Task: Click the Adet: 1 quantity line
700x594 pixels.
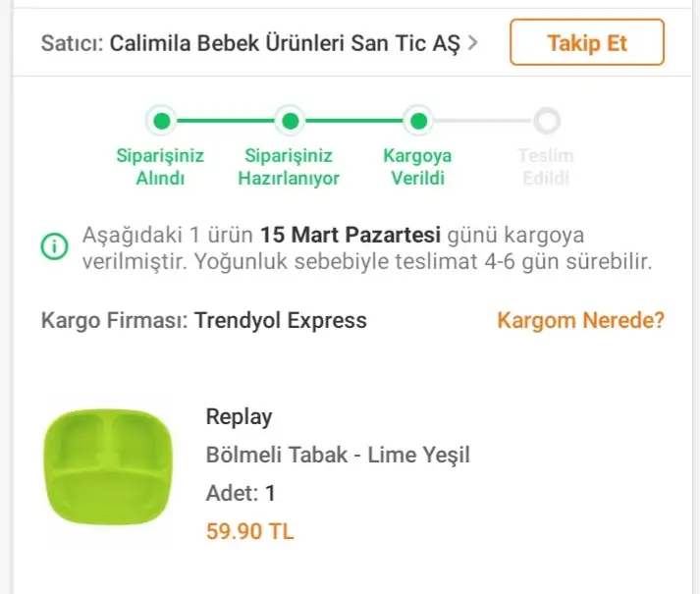Action: click(x=242, y=493)
